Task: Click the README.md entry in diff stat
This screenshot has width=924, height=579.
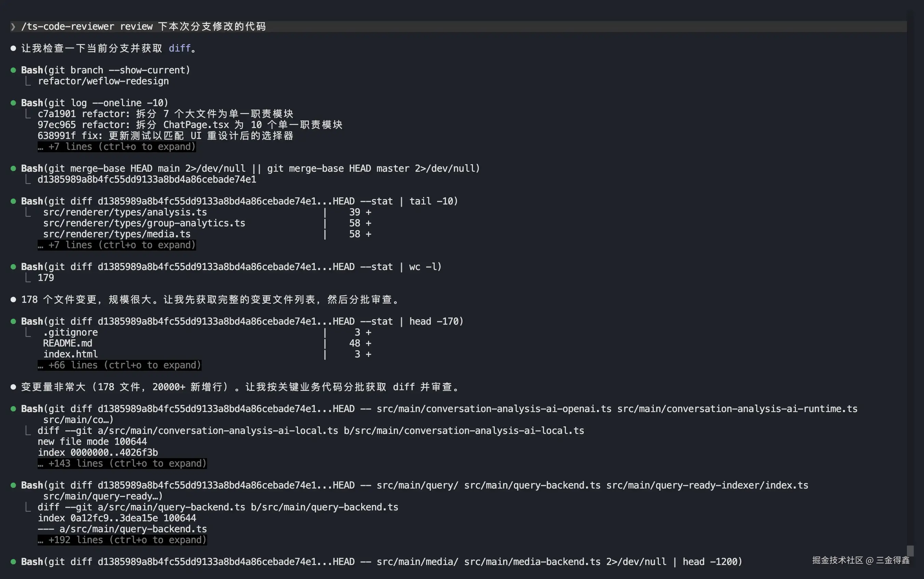Action: click(67, 343)
